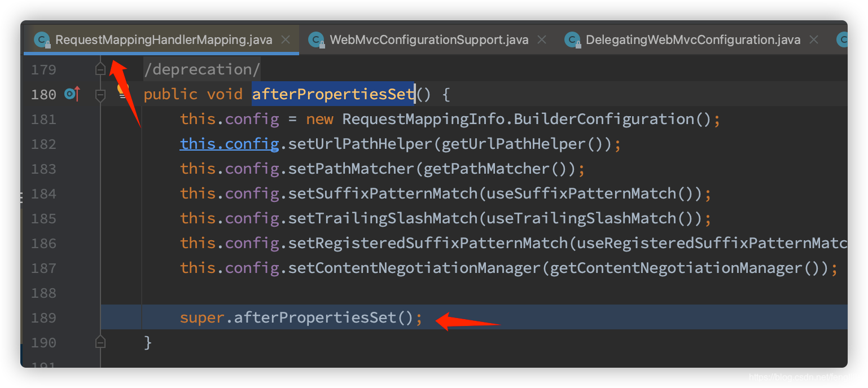
Task: Click line number 185 in the gutter
Action: [x=43, y=218]
